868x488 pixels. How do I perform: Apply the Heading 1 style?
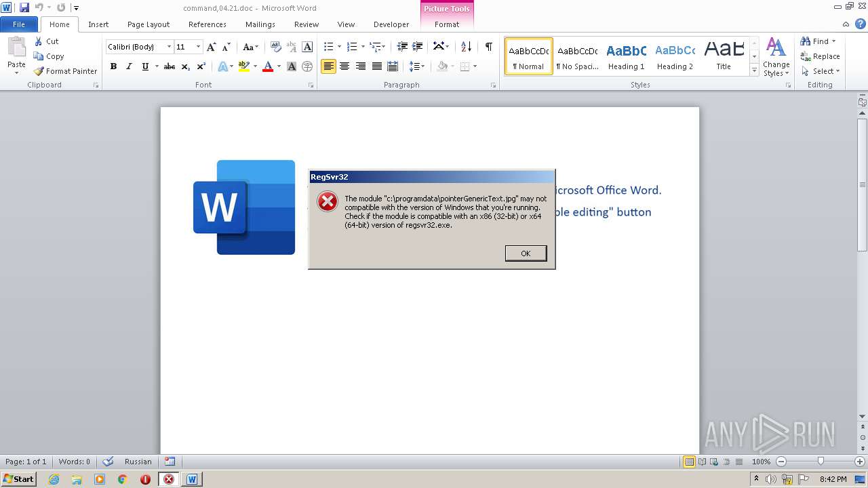coord(626,56)
